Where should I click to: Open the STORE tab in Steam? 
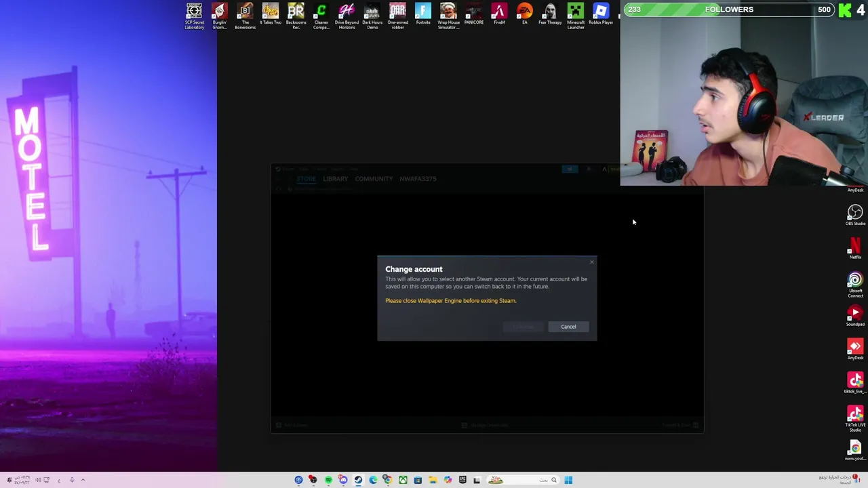click(306, 179)
